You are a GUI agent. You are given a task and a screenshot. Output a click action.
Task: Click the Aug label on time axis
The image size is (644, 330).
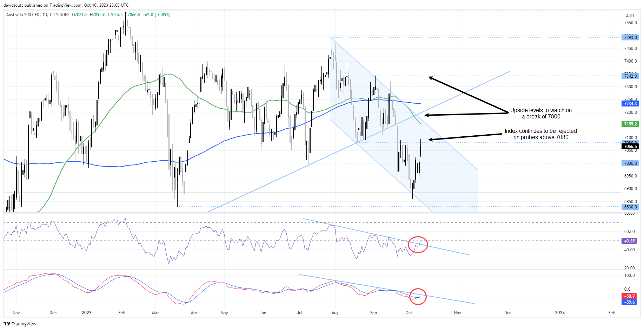pyautogui.click(x=335, y=313)
